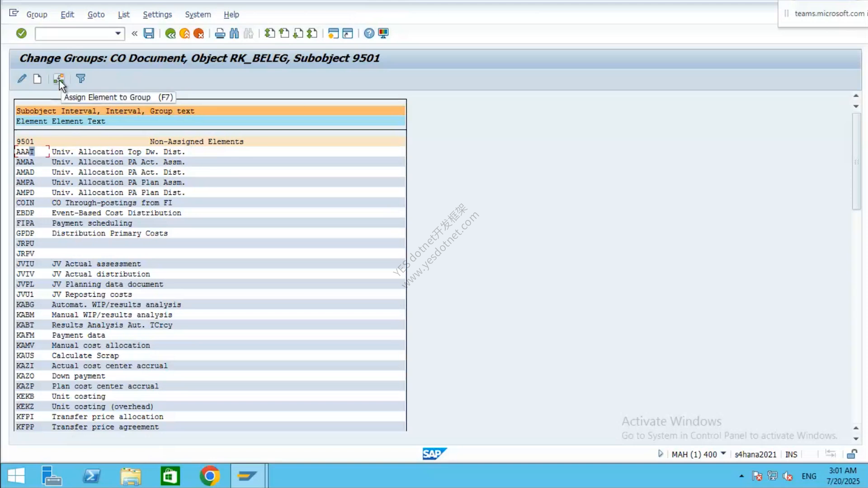Viewport: 868px width, 488px height.
Task: Open Chrome from the taskbar
Action: click(x=209, y=476)
